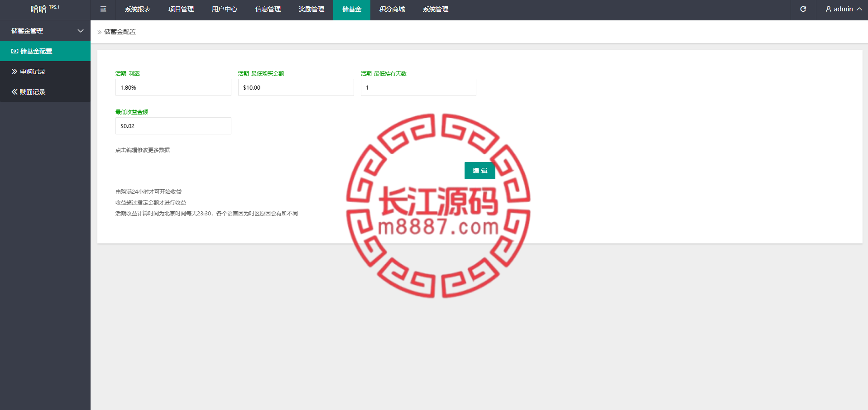The image size is (868, 410).
Task: Open the 系统报表 top menu
Action: 138,9
